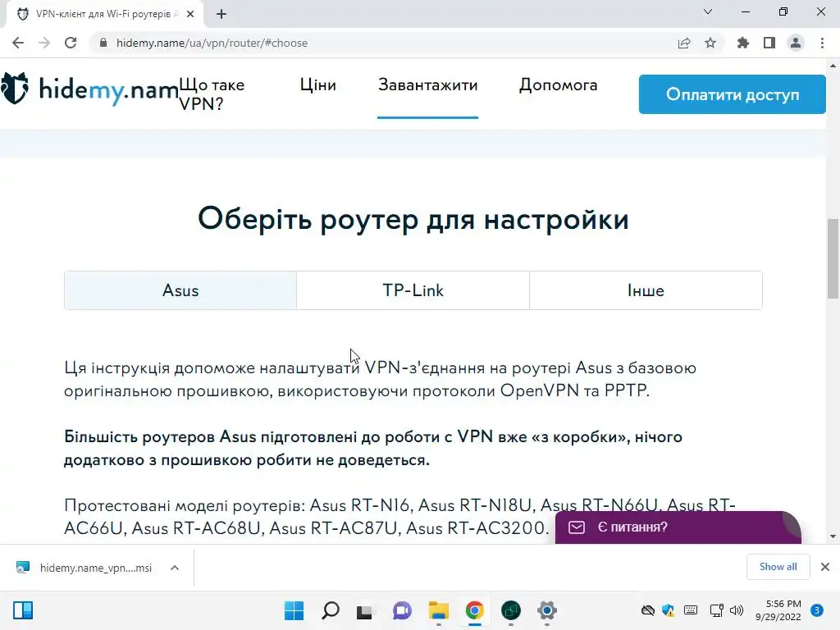Open the Є питання? chat widget

point(678,527)
